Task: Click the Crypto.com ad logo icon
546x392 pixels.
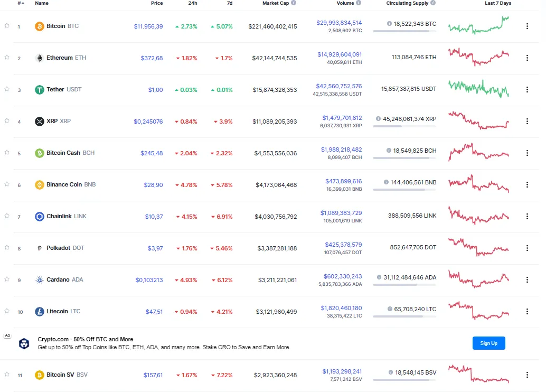Action: click(24, 343)
